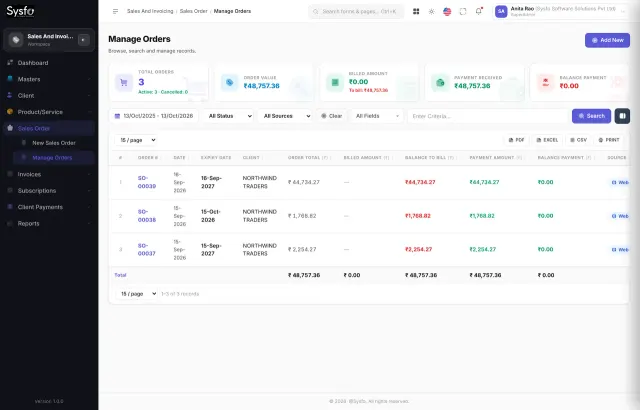640x410 pixels.
Task: Focus the Search forms & pages box
Action: pos(356,11)
